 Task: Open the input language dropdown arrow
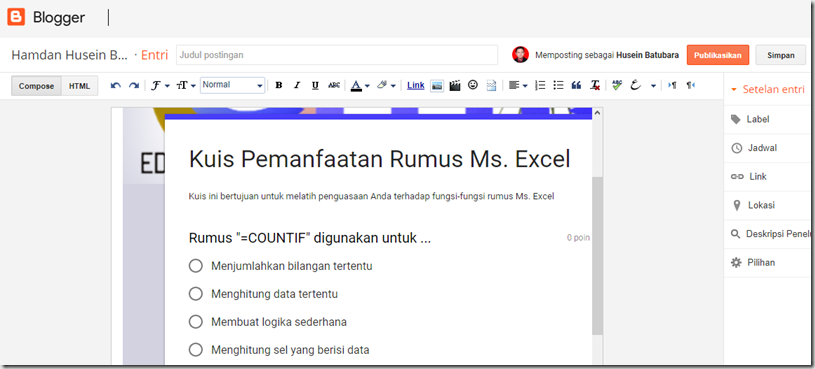coord(653,86)
